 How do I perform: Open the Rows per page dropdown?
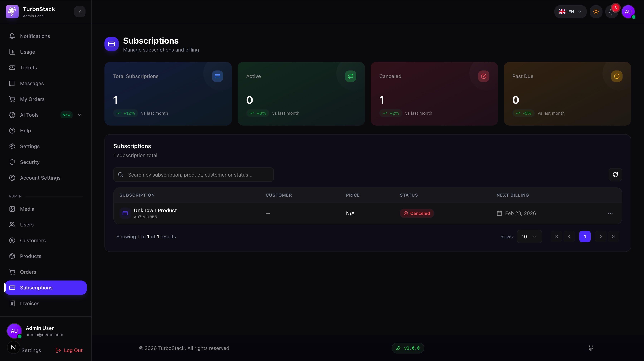pos(529,236)
